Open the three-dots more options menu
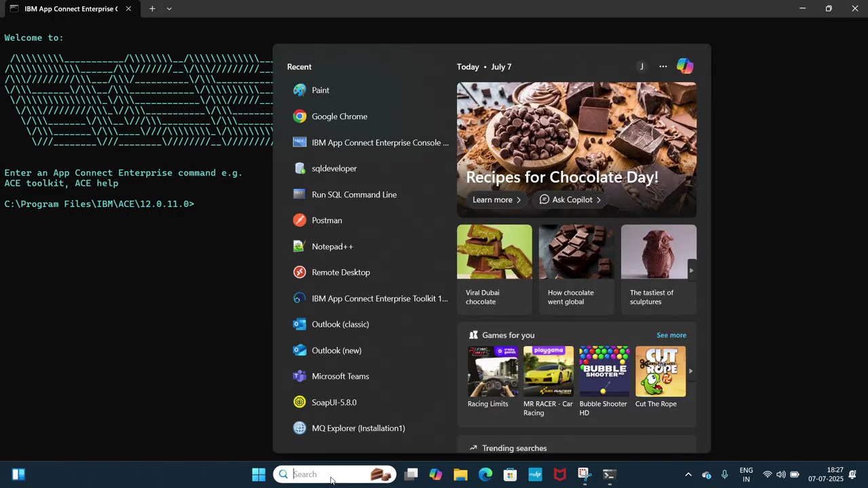Viewport: 868px width, 488px height. click(x=663, y=66)
